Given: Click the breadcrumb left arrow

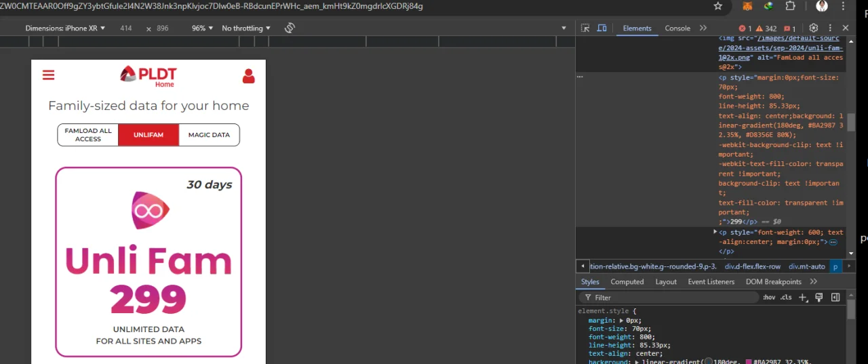Looking at the screenshot, I should [x=582, y=266].
